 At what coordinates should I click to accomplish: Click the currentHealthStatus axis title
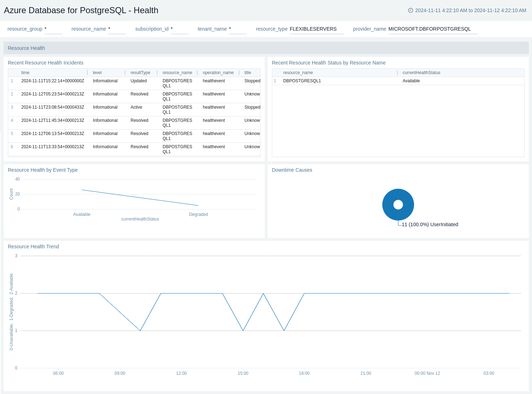pos(140,219)
